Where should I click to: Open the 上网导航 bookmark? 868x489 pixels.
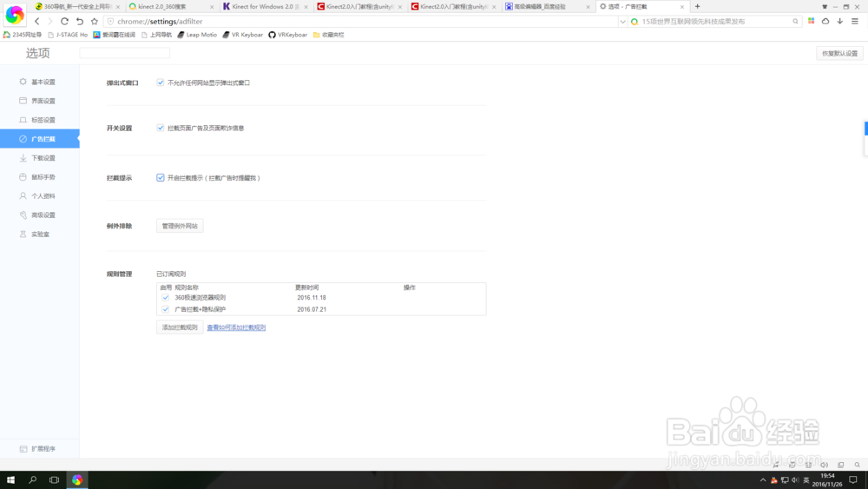pos(156,35)
